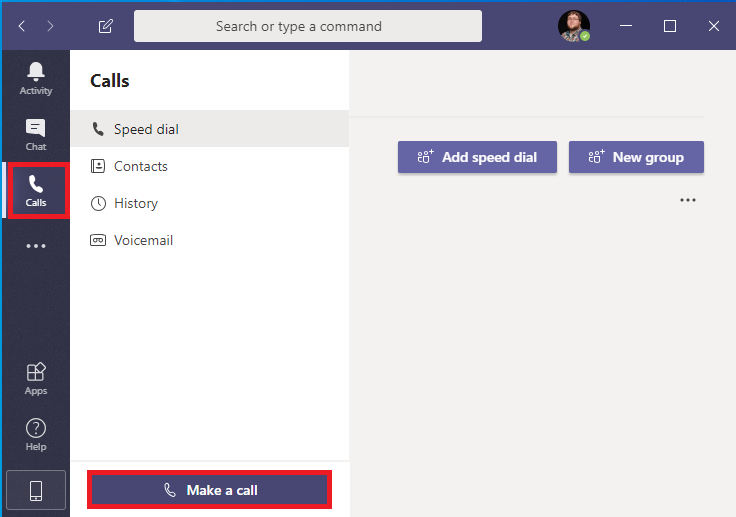Go back with the left arrow

point(22,26)
